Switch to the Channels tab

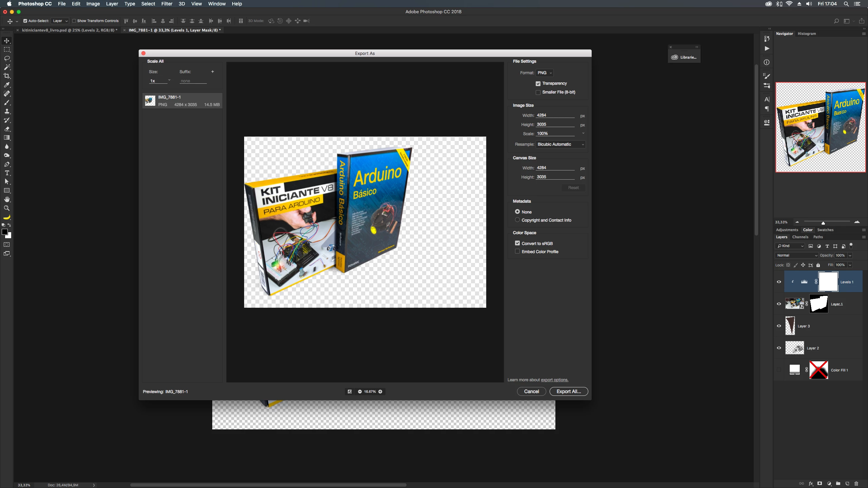[800, 237]
